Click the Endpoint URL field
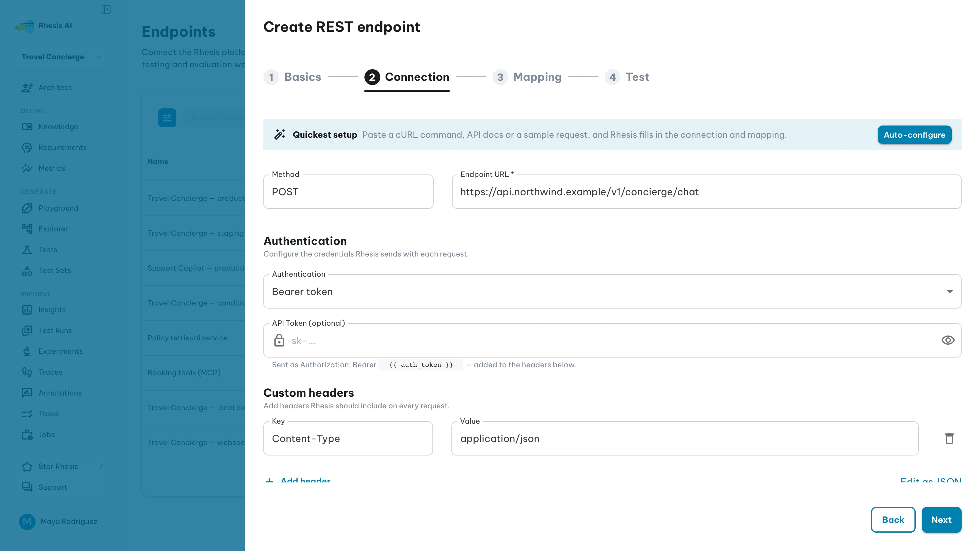 tap(707, 192)
